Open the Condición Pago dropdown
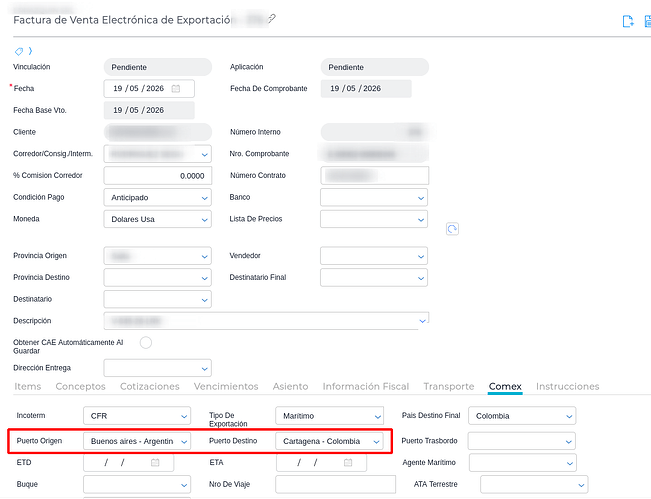The width and height of the screenshot is (651, 499). 157,198
